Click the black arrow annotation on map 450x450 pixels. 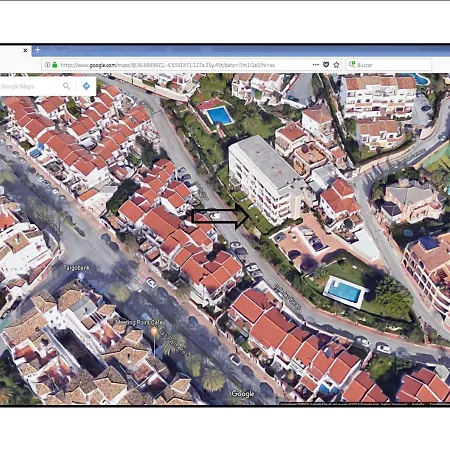coord(220,217)
